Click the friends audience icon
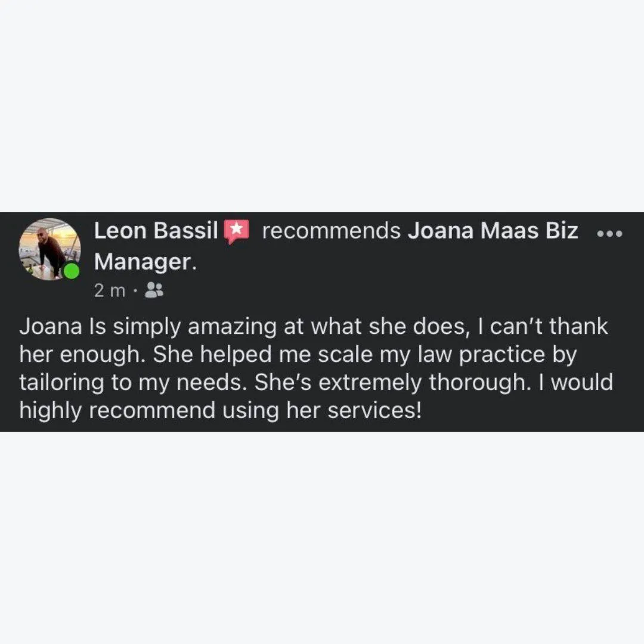This screenshot has height=644, width=644. (154, 290)
